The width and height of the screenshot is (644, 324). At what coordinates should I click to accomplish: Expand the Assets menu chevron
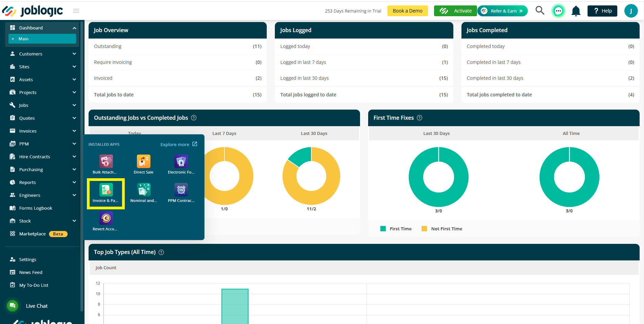click(74, 79)
